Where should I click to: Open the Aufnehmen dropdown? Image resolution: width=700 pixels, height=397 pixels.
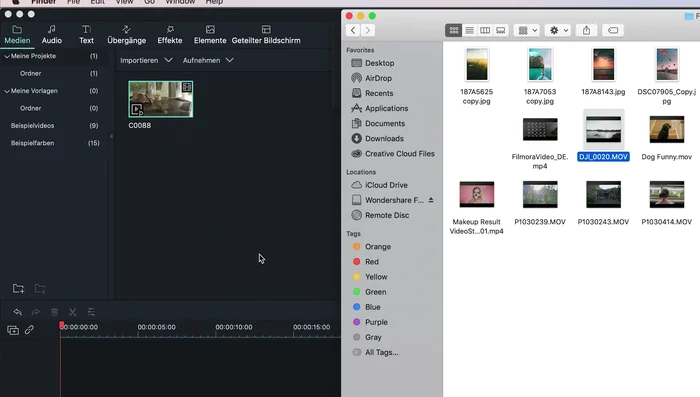point(208,60)
